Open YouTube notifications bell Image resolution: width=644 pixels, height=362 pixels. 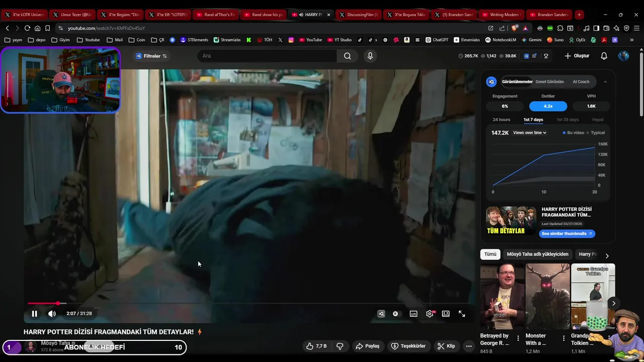coord(604,56)
